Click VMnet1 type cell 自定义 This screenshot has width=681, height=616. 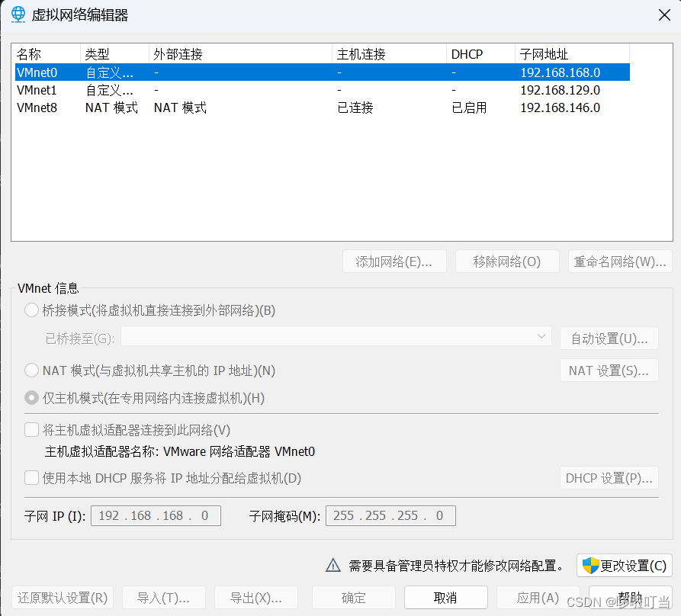point(110,90)
